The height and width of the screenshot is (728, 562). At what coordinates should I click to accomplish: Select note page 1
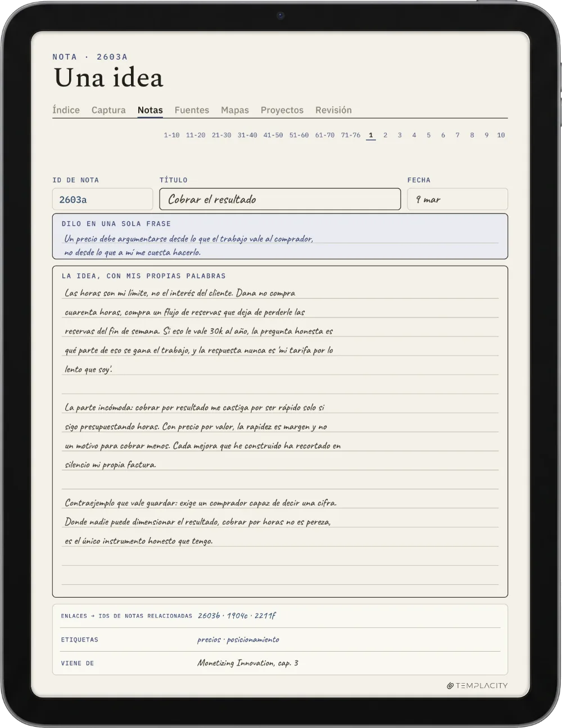pos(371,135)
